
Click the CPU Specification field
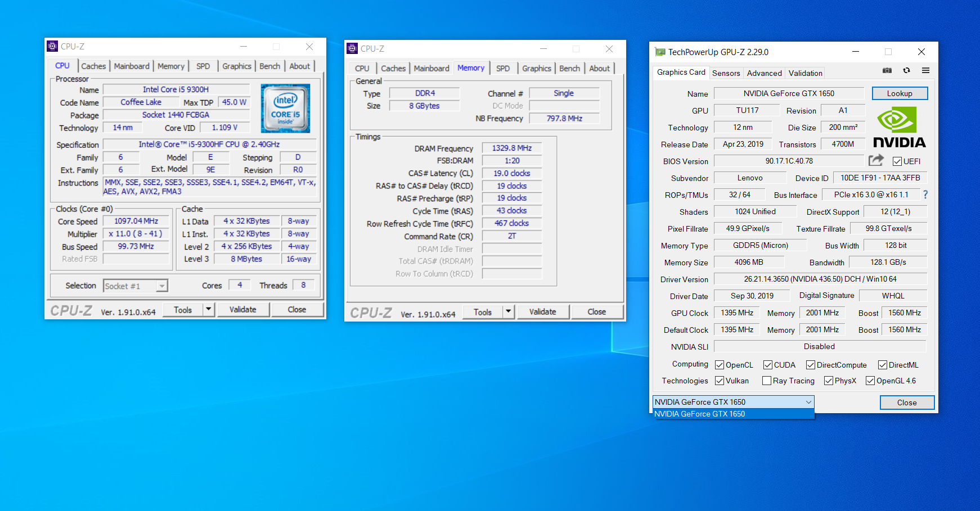pos(209,144)
